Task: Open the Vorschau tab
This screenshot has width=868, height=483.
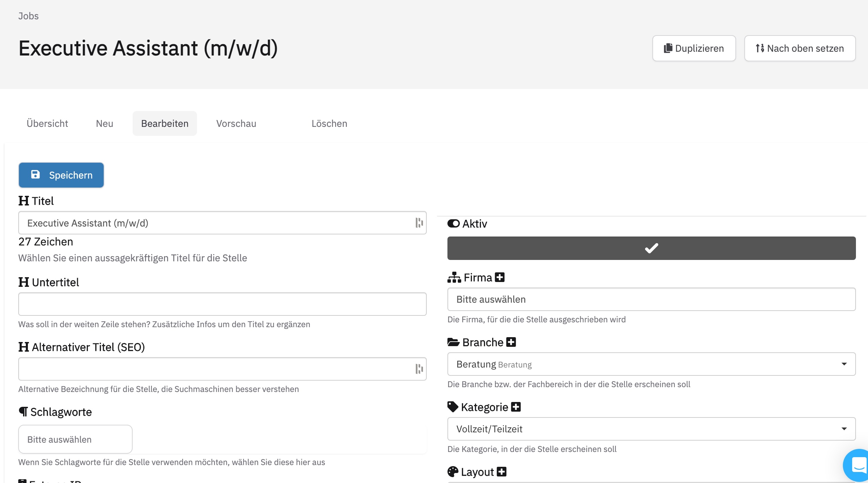Action: pyautogui.click(x=236, y=123)
